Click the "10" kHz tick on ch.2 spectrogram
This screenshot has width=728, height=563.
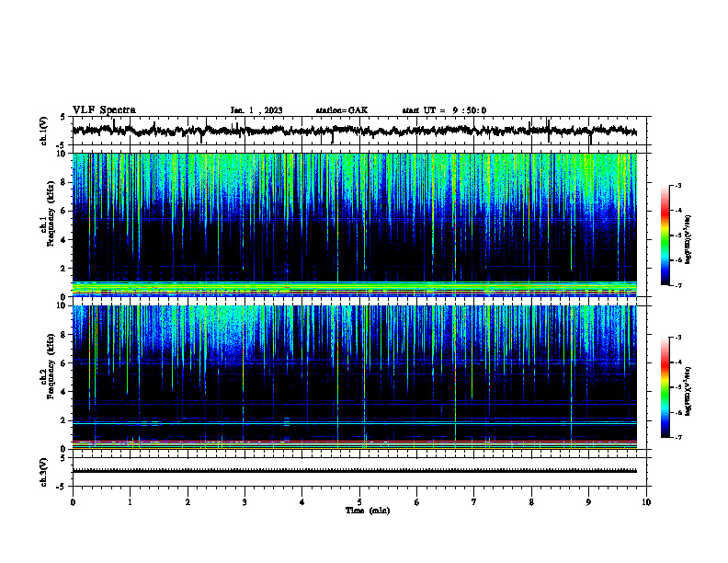63,305
